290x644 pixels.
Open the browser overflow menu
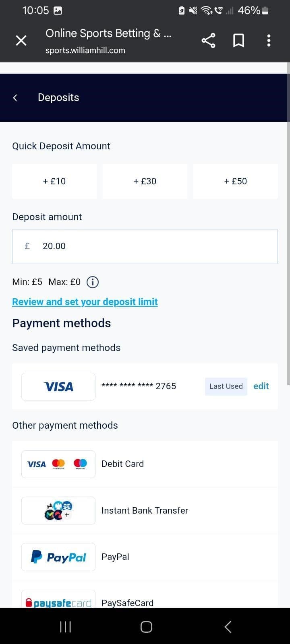[268, 40]
